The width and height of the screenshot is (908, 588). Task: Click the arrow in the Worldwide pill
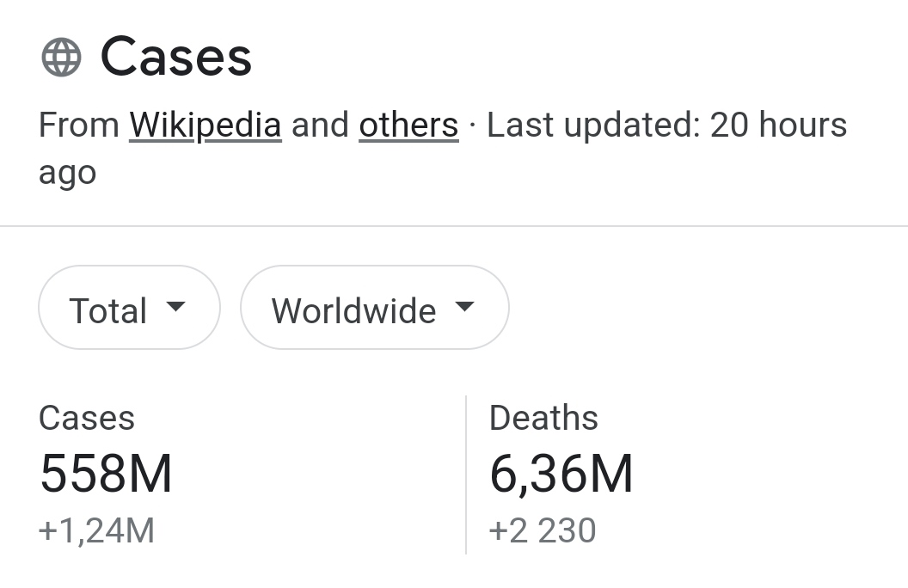(464, 307)
